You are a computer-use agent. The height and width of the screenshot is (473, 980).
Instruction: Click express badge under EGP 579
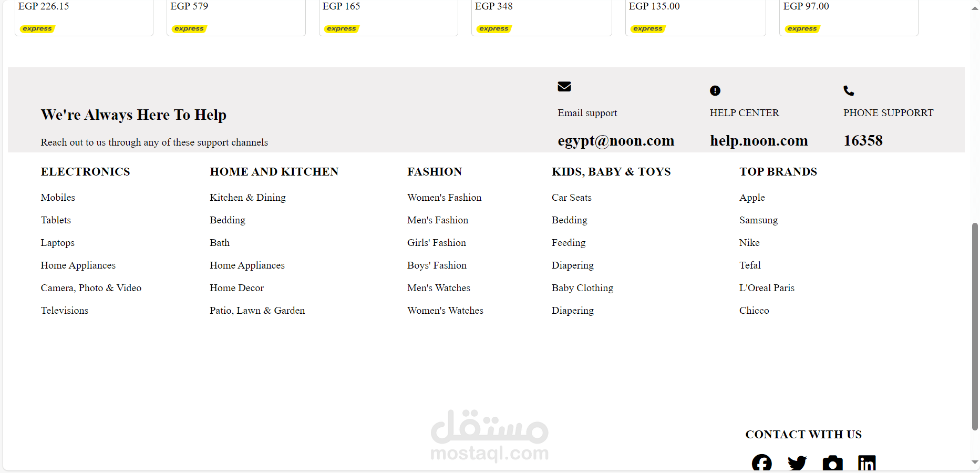(189, 28)
